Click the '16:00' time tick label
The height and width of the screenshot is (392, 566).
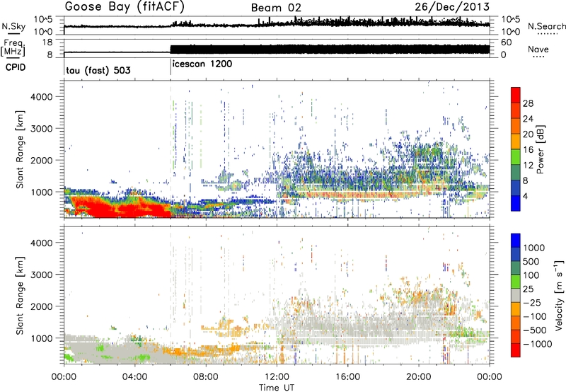click(x=347, y=377)
